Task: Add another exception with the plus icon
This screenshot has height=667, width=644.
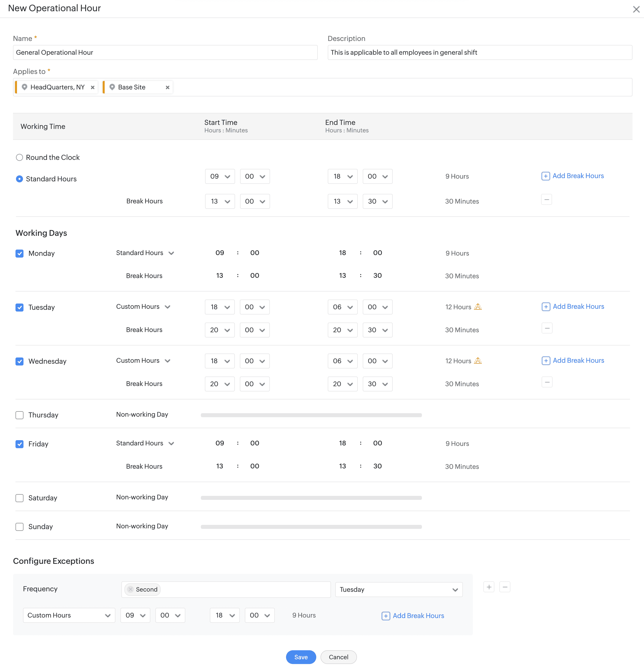Action: coord(489,587)
